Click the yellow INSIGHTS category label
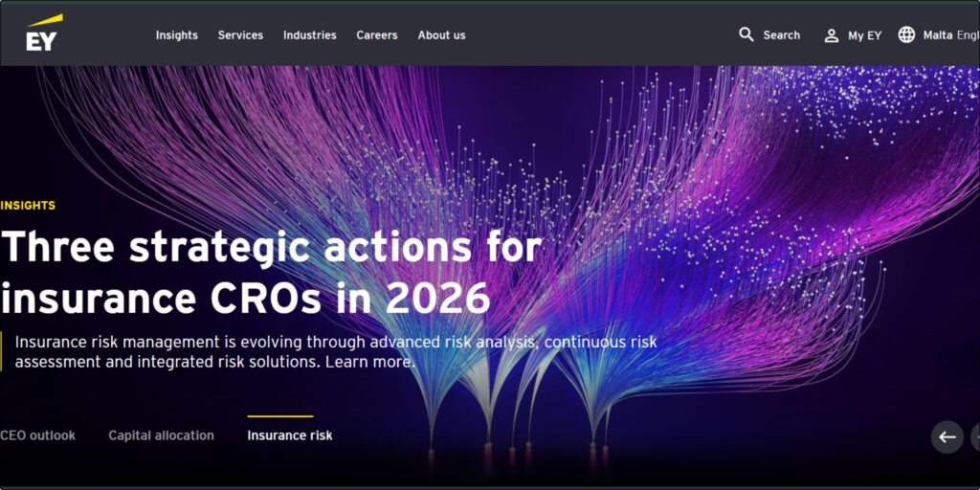The image size is (980, 490). point(28,205)
